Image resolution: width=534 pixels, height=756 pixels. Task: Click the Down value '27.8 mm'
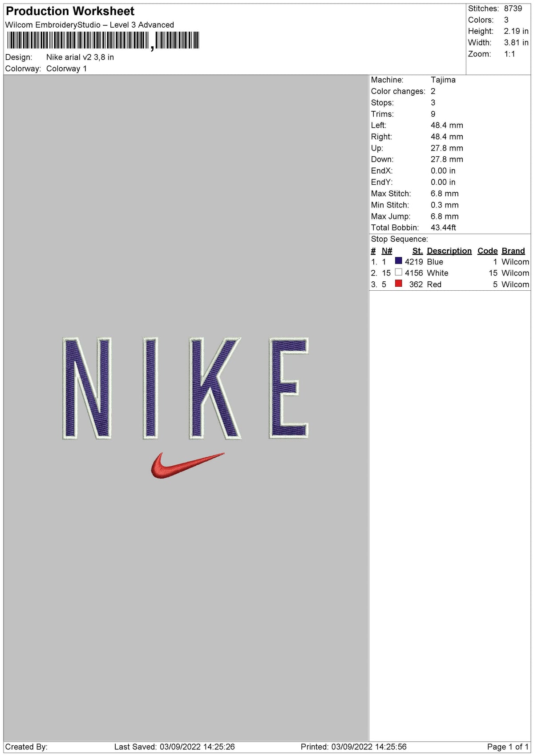pos(447,159)
